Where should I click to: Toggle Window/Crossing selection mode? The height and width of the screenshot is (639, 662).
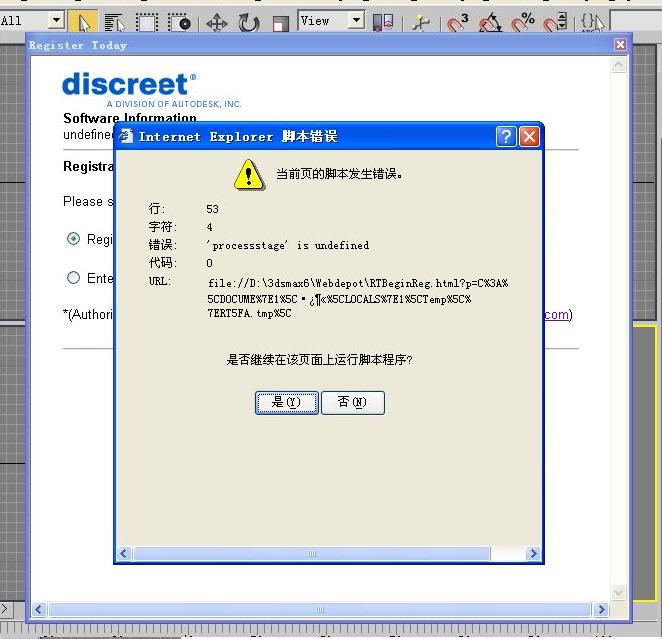tap(179, 22)
